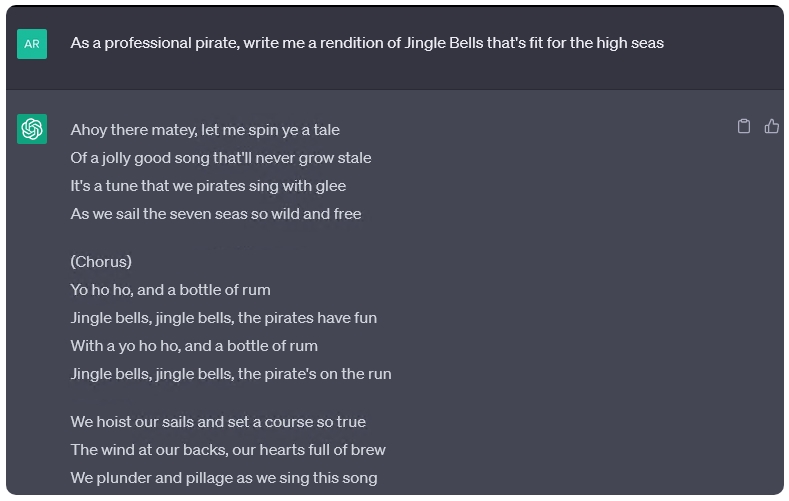Copy the response with the clipboard icon
789x501 pixels.
744,126
